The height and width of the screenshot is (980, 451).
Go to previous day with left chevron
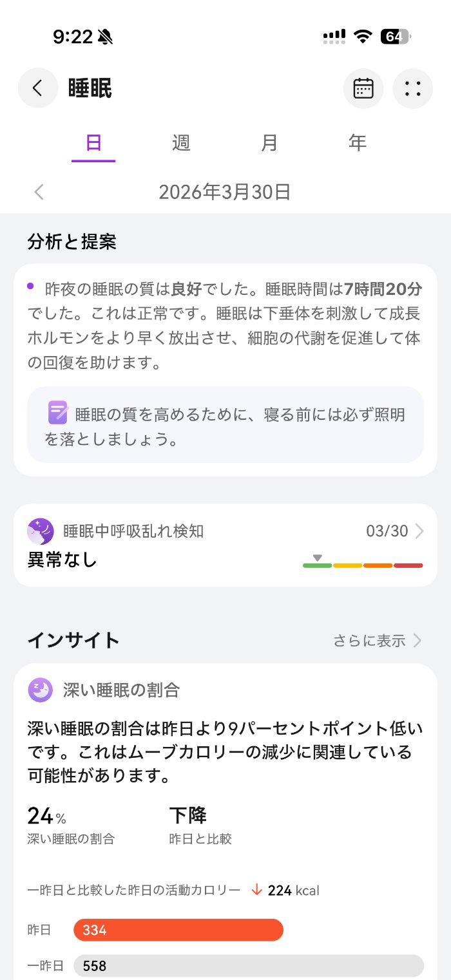[x=39, y=192]
